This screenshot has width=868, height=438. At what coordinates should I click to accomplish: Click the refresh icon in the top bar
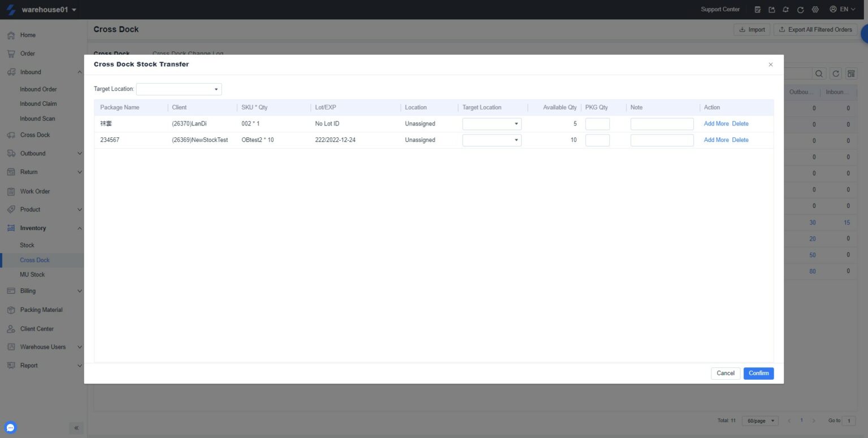pyautogui.click(x=800, y=10)
